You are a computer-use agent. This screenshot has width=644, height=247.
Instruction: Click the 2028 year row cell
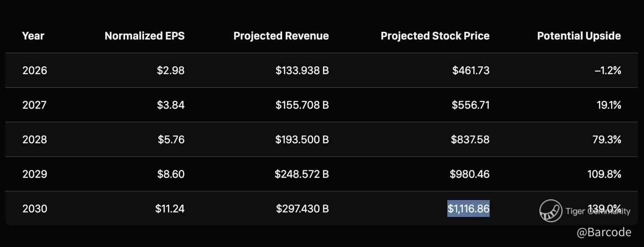[35, 139]
